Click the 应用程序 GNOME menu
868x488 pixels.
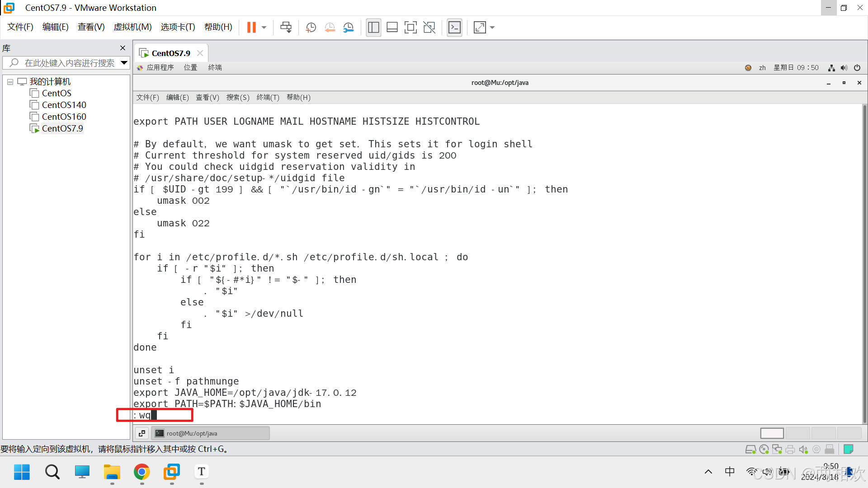coord(160,67)
